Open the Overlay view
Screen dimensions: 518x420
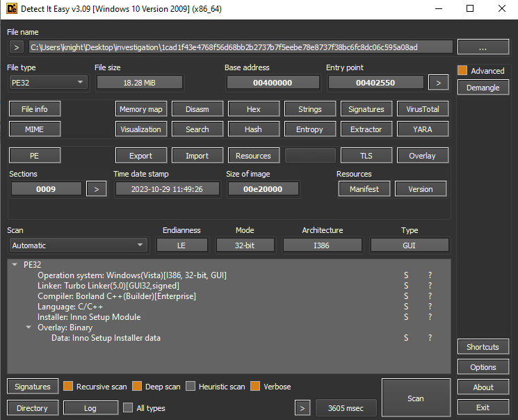(423, 155)
